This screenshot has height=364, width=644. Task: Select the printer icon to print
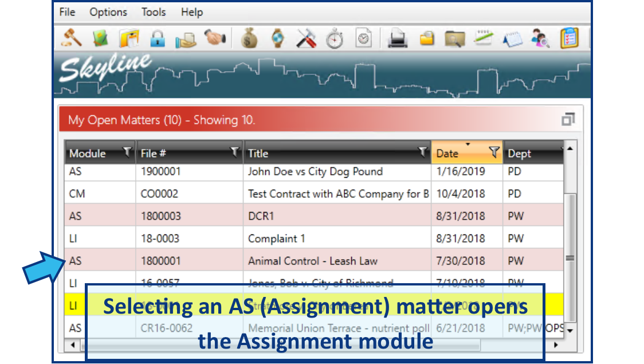397,38
